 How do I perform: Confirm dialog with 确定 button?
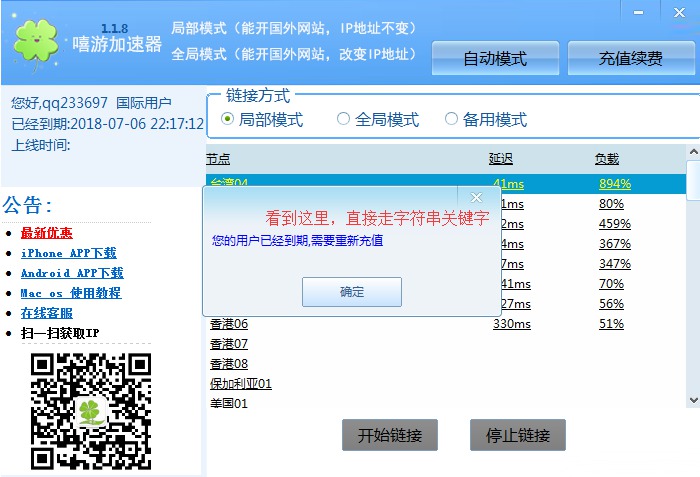point(352,292)
